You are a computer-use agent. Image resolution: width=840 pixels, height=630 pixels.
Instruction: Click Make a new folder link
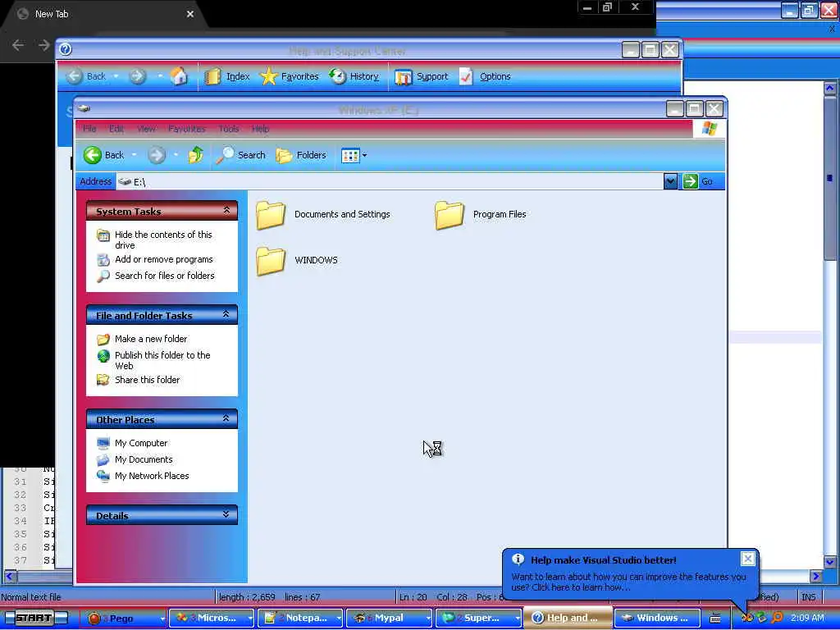click(151, 339)
